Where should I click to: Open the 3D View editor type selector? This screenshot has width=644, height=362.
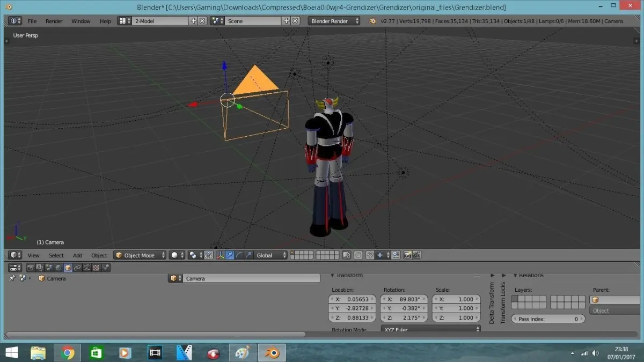coord(15,255)
